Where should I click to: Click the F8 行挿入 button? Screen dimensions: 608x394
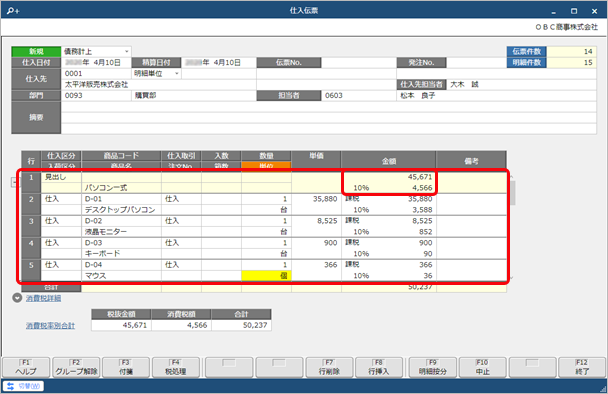(x=379, y=367)
